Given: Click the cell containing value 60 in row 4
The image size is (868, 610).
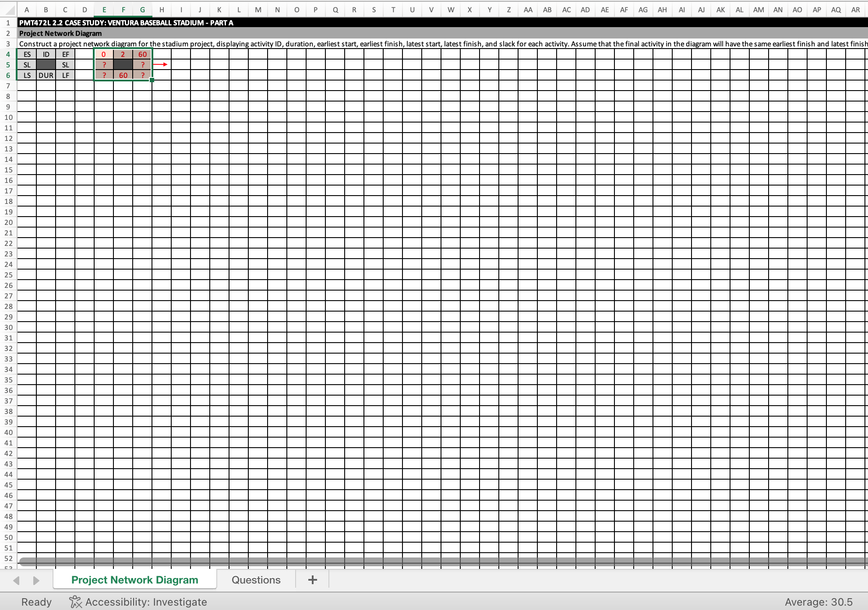Looking at the screenshot, I should (142, 54).
